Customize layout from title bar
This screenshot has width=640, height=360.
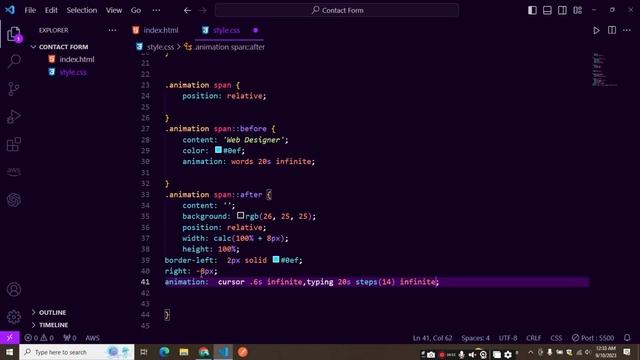pyautogui.click(x=578, y=10)
